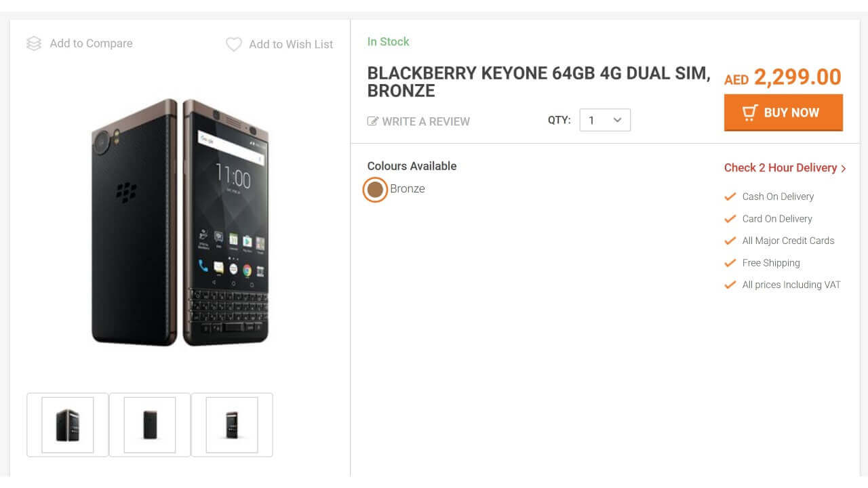Click the Add to Compare text

coord(91,43)
